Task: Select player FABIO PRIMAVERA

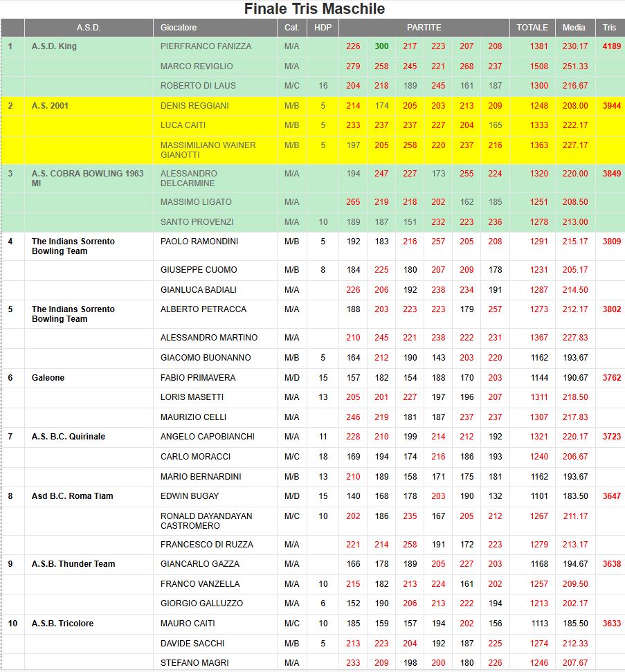Action: (x=198, y=378)
